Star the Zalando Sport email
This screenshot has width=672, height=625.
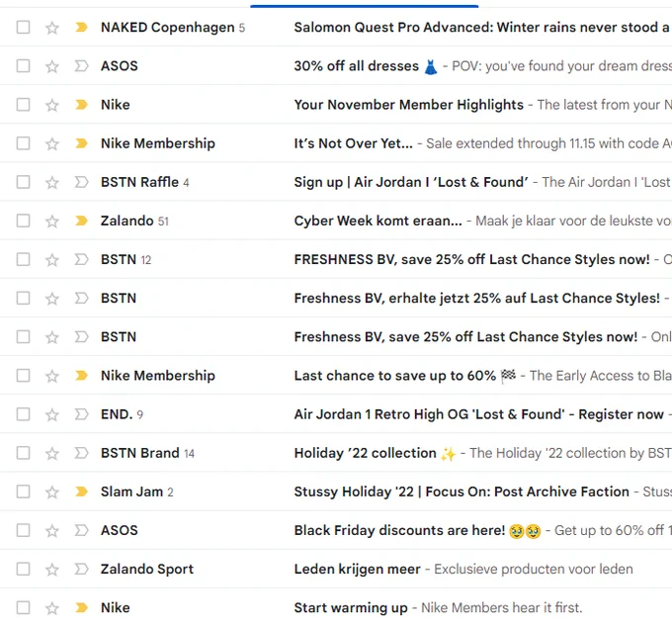coord(51,570)
